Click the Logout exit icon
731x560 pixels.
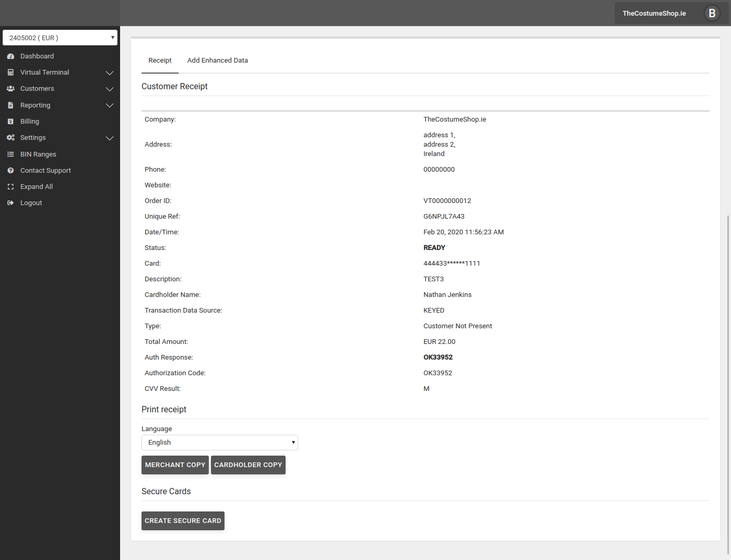[x=10, y=203]
